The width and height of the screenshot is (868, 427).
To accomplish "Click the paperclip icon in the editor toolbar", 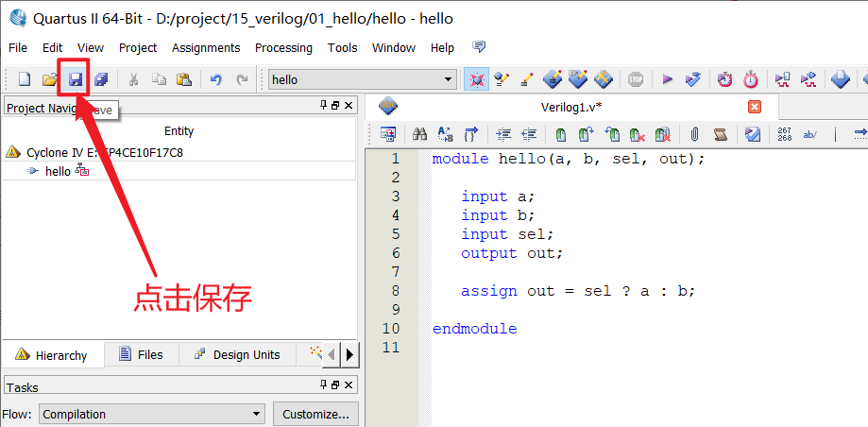I will click(x=695, y=134).
